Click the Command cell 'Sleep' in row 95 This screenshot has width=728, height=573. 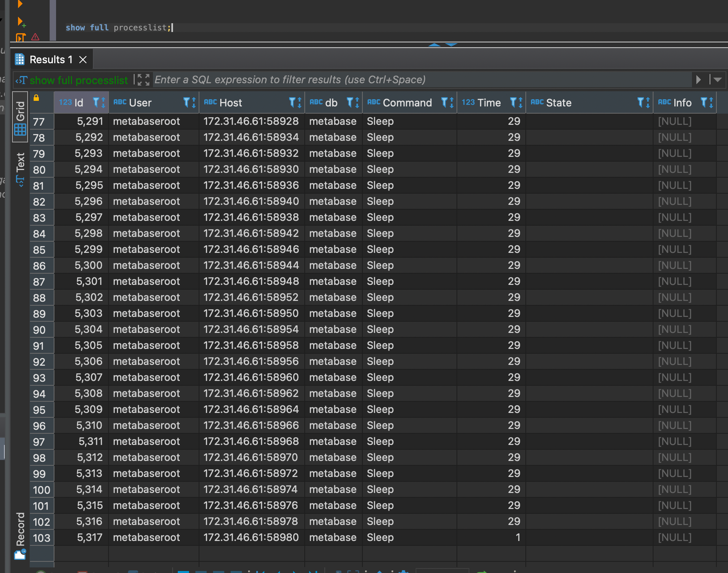(409, 409)
